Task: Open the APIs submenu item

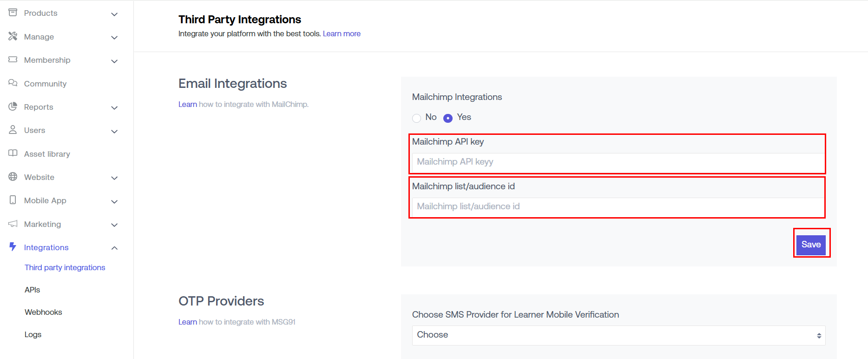Action: click(x=33, y=290)
